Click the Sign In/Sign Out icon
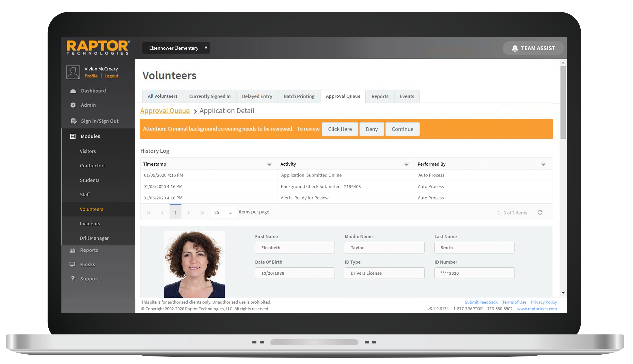Viewport: 633px width, 364px height. point(74,121)
